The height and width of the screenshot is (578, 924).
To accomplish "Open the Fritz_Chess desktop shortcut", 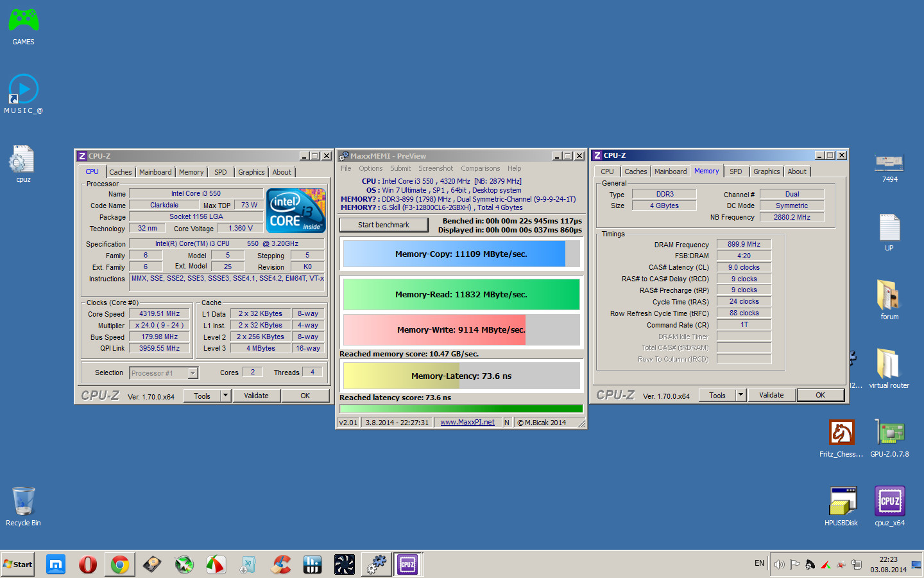I will [841, 433].
